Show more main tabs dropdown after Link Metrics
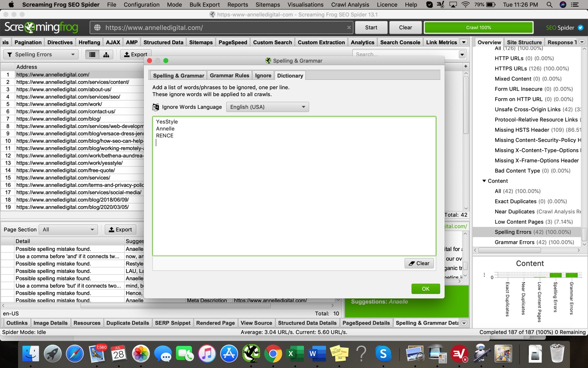 [464, 42]
